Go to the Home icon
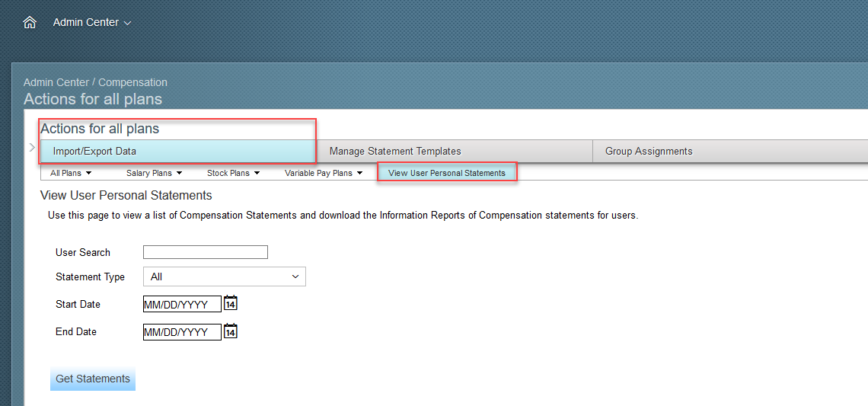 [x=30, y=23]
